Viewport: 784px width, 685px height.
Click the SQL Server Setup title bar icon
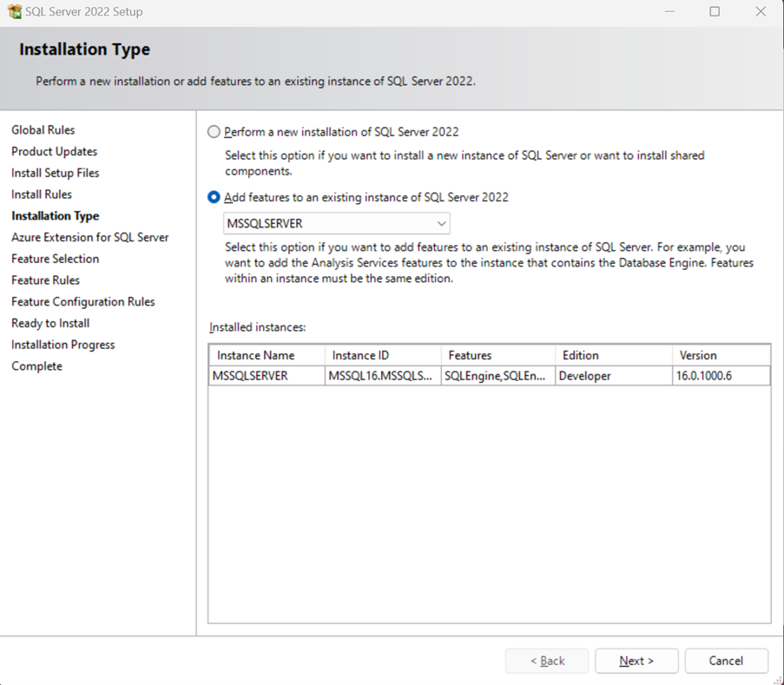[x=14, y=12]
